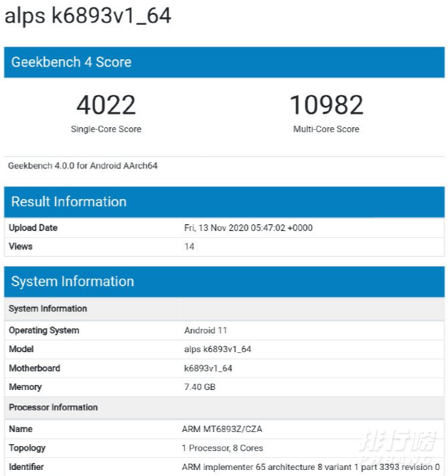
Task: Select the Single-Core Score label
Action: 106,129
